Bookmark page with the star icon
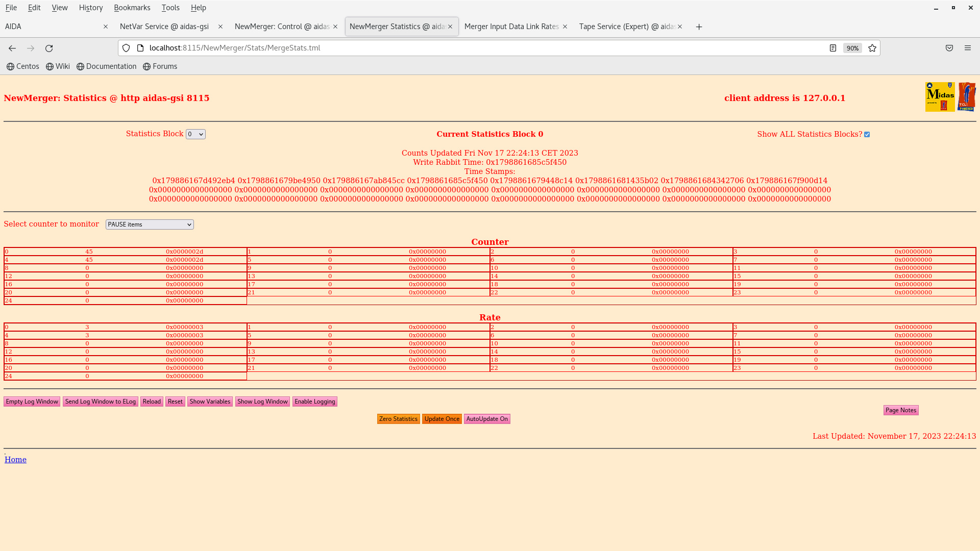This screenshot has width=980, height=551. pyautogui.click(x=872, y=48)
